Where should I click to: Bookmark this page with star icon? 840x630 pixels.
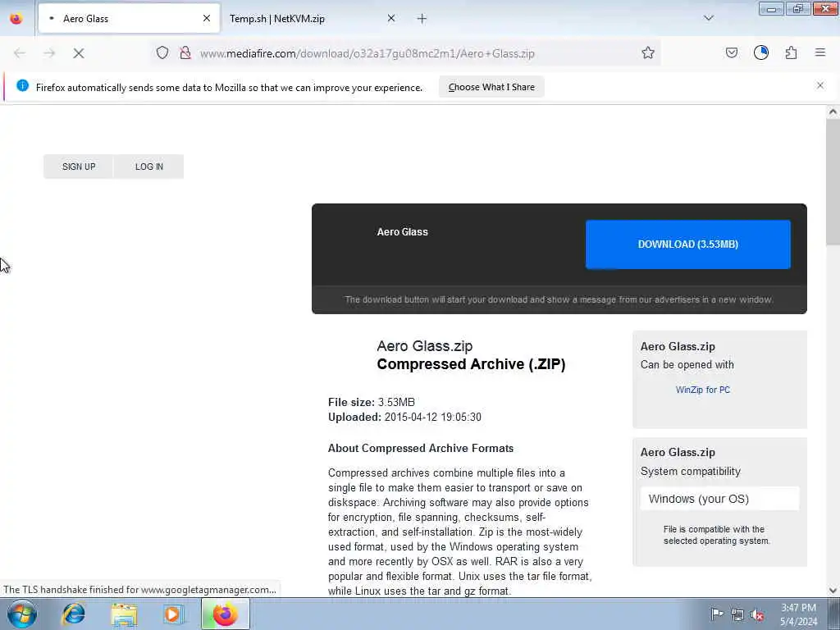pos(648,52)
